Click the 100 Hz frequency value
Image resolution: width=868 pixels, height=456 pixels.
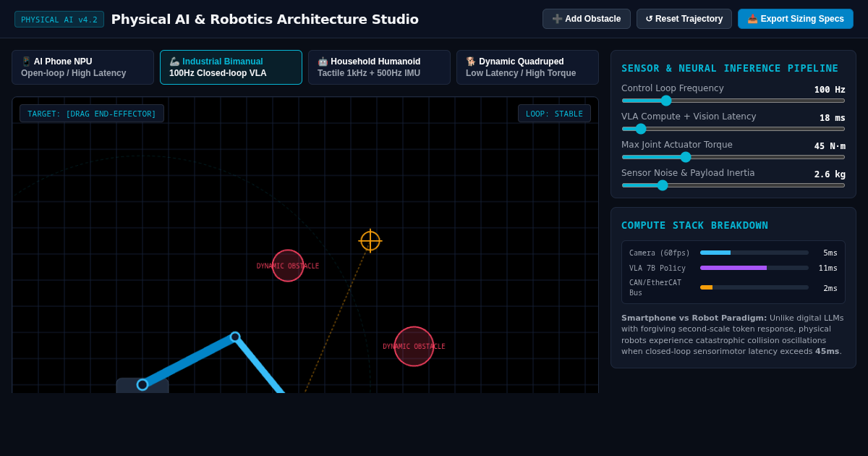click(x=830, y=90)
